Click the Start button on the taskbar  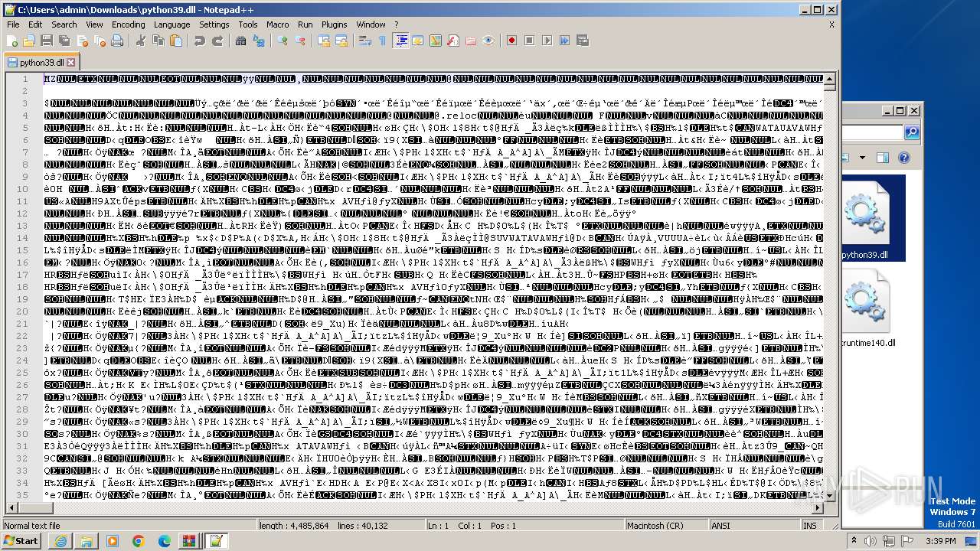(x=21, y=541)
